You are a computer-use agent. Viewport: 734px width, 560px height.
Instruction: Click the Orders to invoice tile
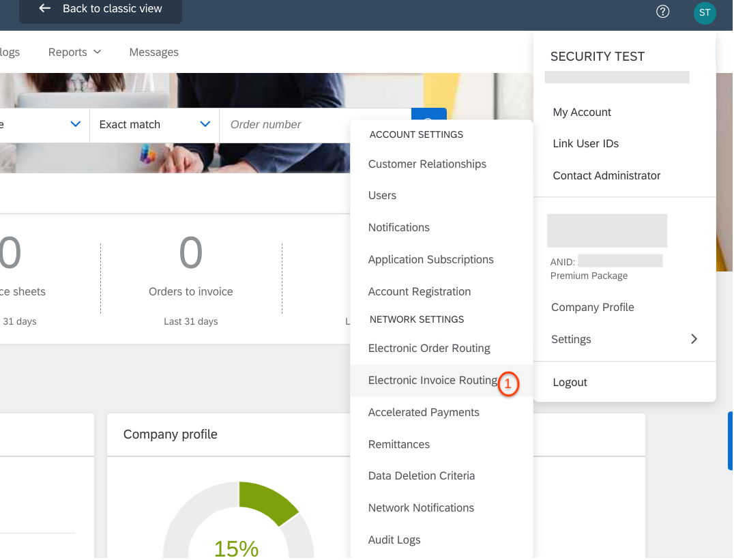[191, 279]
